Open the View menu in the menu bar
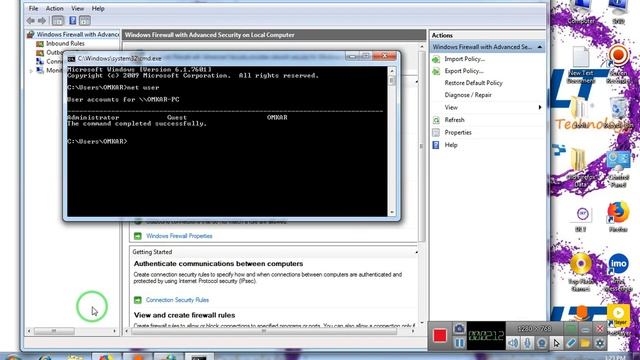This screenshot has height=360, width=640. [78, 9]
